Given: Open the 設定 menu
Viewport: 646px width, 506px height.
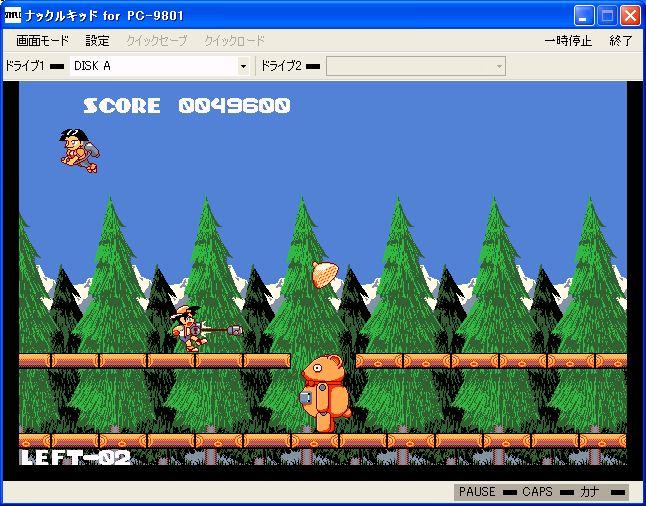Looking at the screenshot, I should point(98,41).
